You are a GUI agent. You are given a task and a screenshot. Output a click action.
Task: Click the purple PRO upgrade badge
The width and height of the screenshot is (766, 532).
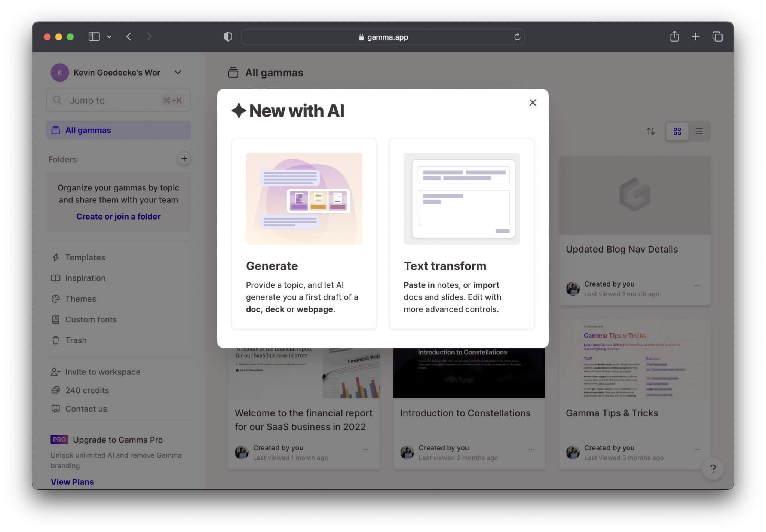59,440
